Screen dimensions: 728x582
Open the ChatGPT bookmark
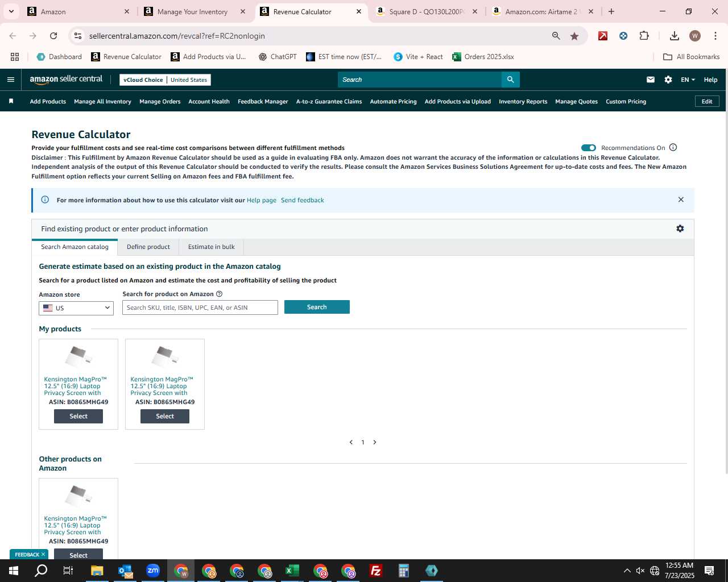[x=278, y=57]
